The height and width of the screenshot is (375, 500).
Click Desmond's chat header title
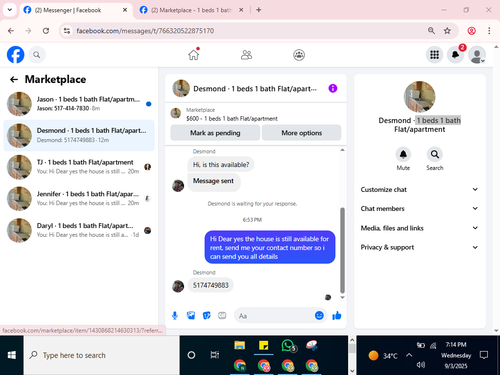point(255,89)
